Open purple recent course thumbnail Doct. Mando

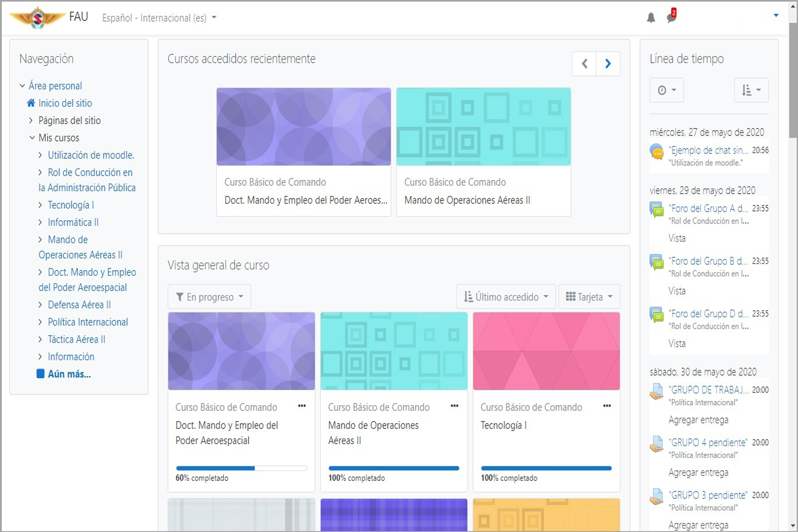[304, 127]
